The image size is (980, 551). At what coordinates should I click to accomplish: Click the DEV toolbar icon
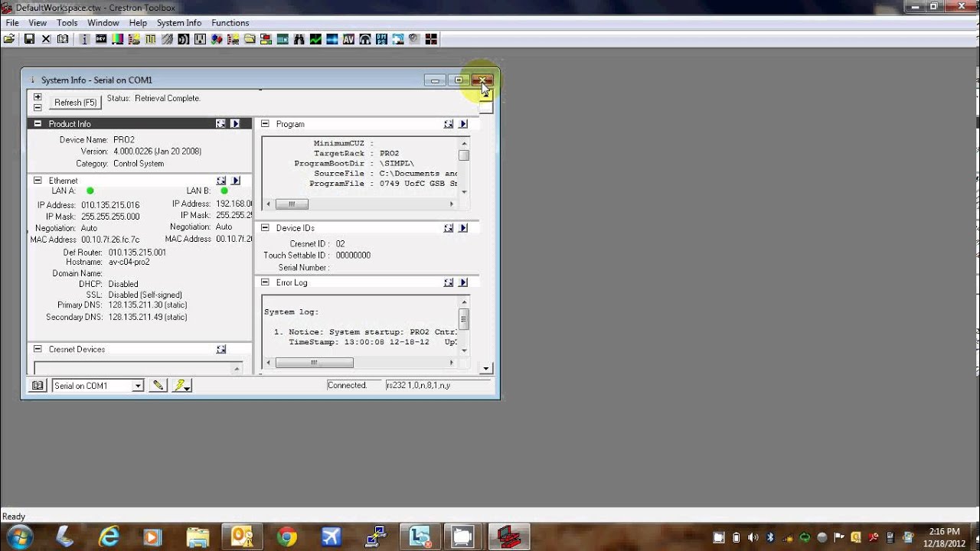coord(101,39)
